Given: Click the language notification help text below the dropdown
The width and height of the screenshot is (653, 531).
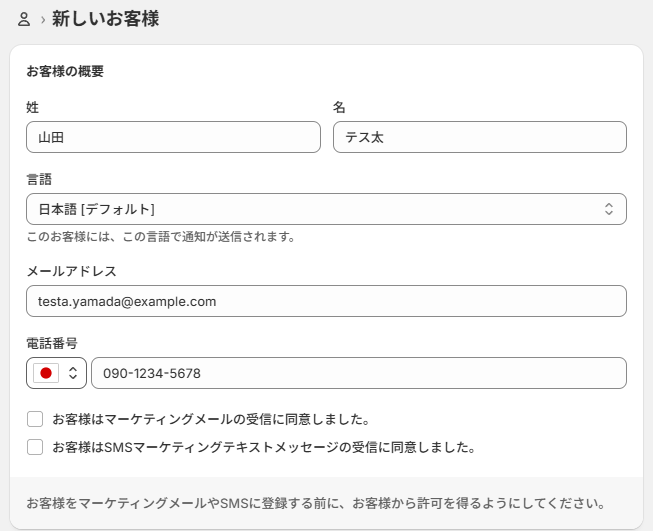Looking at the screenshot, I should [x=160, y=237].
